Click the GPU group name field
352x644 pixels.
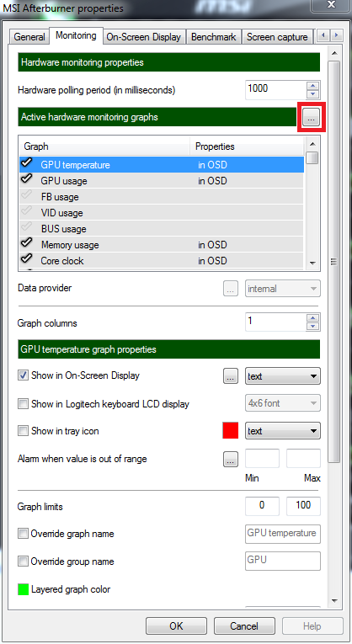pyautogui.click(x=283, y=561)
